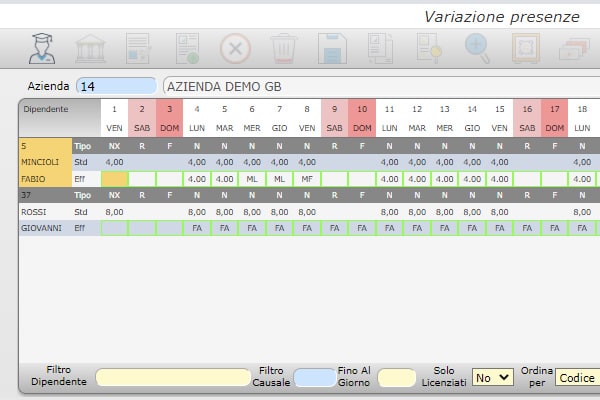The image size is (600, 400).
Task: Click the stacked windows icon
Action: pyautogui.click(x=573, y=48)
